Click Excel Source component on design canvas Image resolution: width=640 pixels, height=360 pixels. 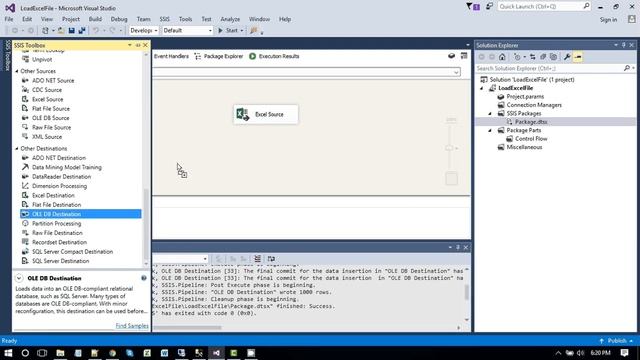[266, 114]
